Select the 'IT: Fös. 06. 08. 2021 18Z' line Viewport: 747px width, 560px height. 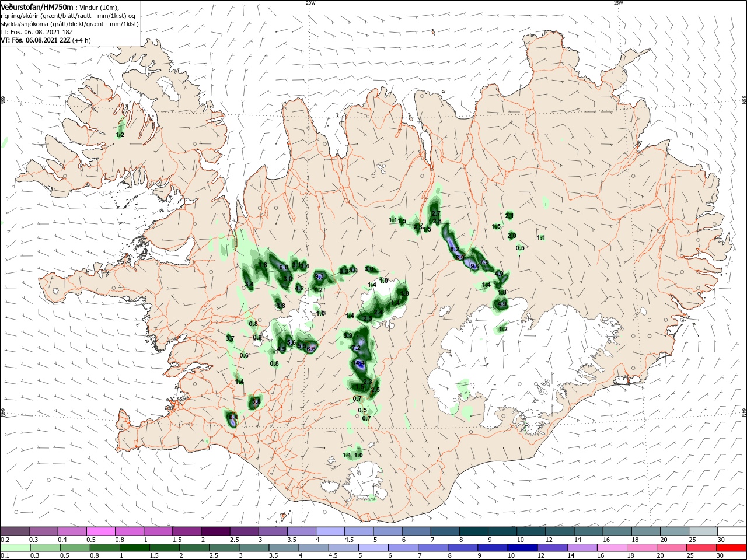37,32
